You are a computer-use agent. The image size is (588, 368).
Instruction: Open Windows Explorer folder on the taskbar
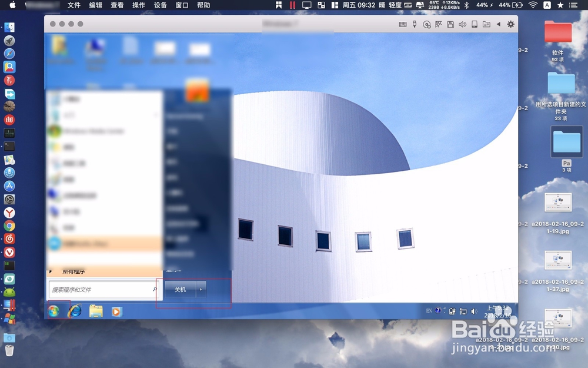point(96,311)
